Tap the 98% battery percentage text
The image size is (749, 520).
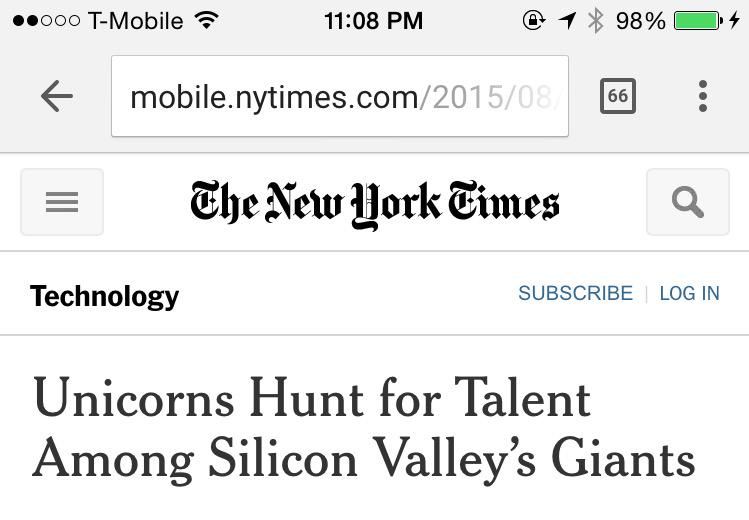(641, 20)
